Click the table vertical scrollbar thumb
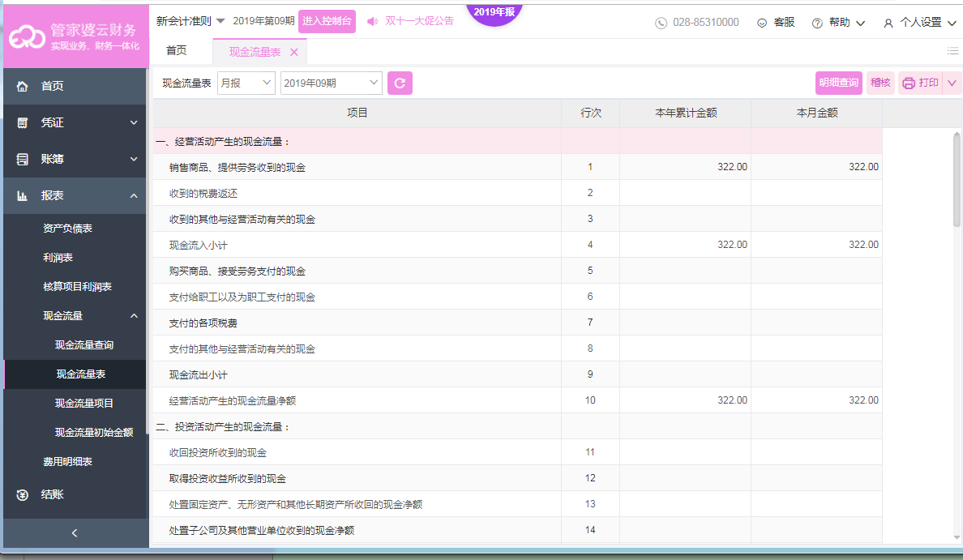963x560 pixels. (x=957, y=180)
